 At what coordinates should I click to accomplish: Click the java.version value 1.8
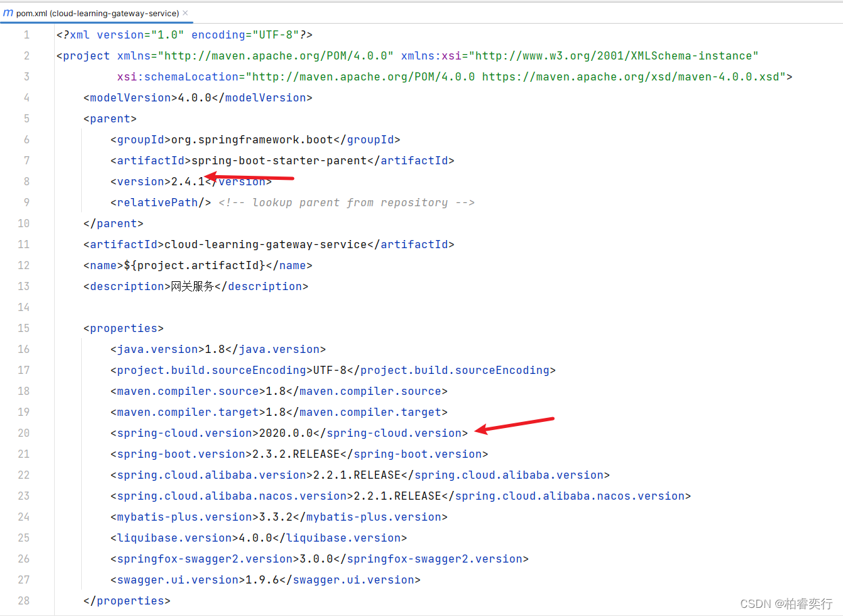coord(215,349)
